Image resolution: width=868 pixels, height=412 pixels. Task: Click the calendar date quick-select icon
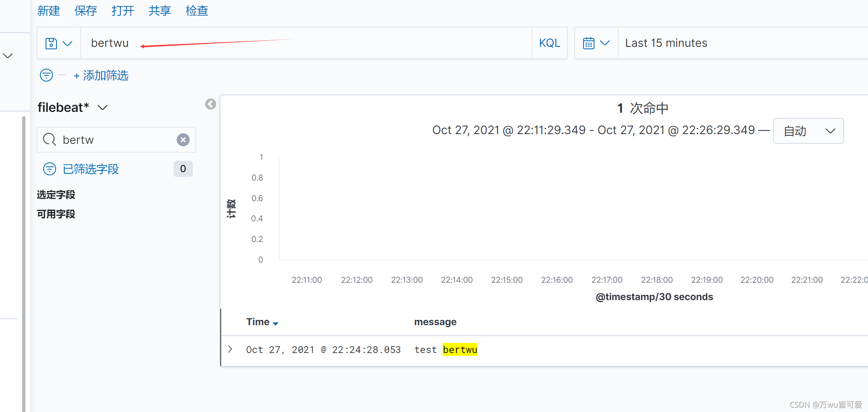point(589,43)
